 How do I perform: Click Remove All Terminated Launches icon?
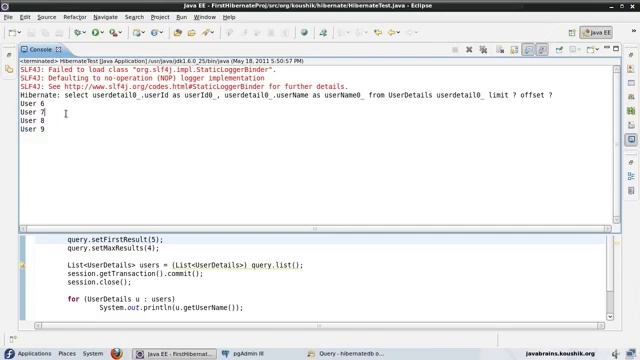pos(483,50)
